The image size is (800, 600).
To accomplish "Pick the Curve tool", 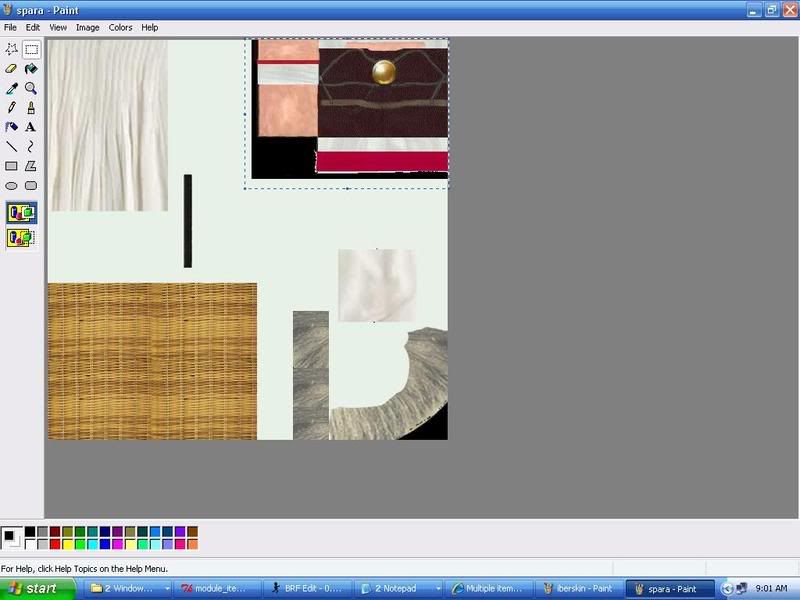I will tap(31, 146).
